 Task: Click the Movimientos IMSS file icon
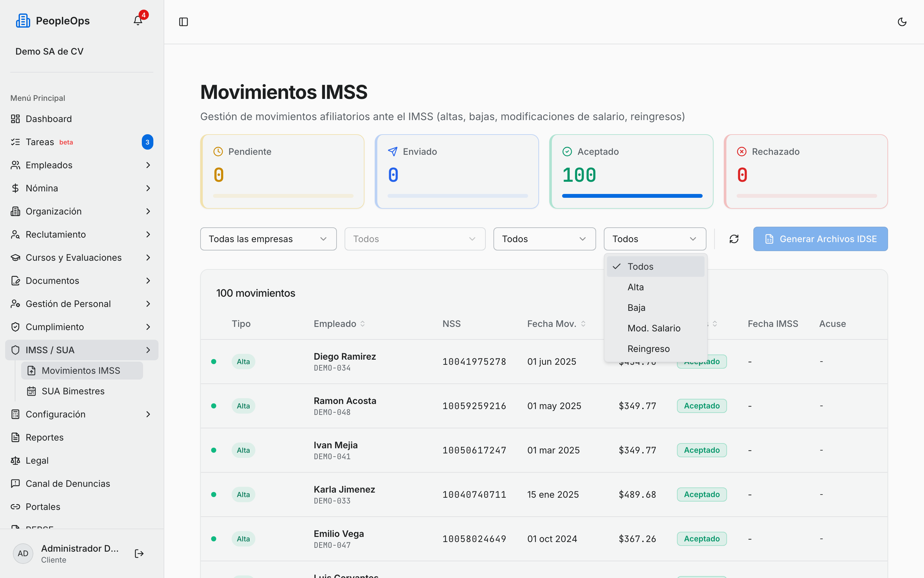(x=31, y=371)
